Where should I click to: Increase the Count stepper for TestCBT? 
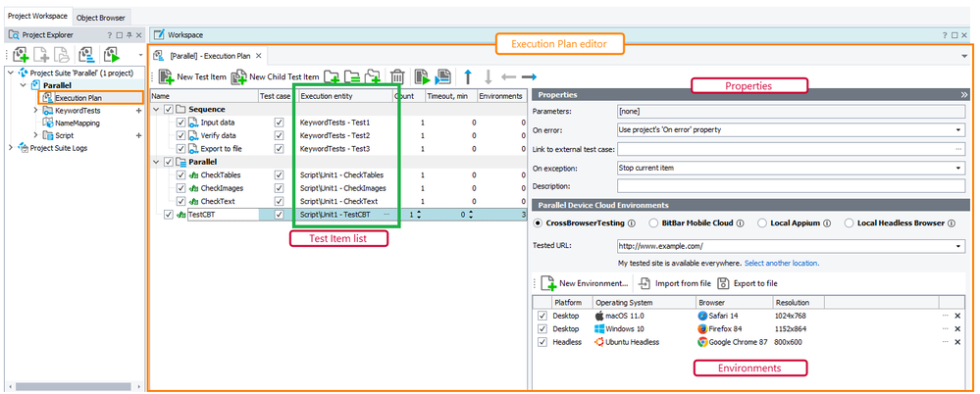coord(419,211)
